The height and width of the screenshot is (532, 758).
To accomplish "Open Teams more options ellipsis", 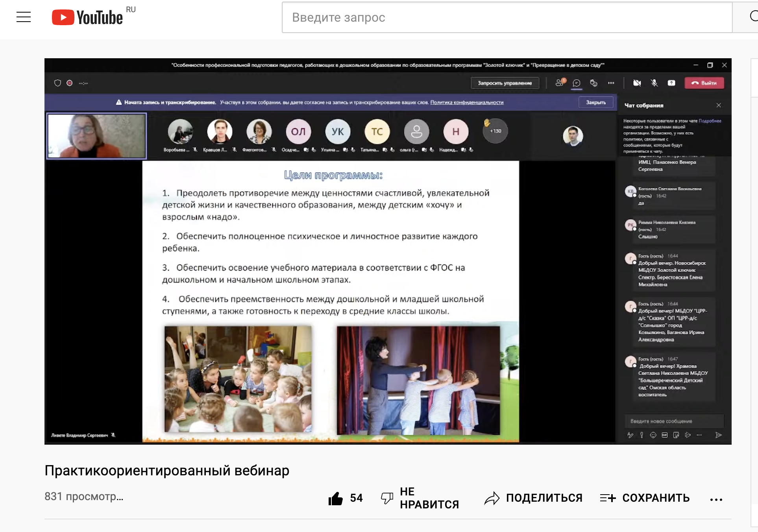I will (611, 83).
